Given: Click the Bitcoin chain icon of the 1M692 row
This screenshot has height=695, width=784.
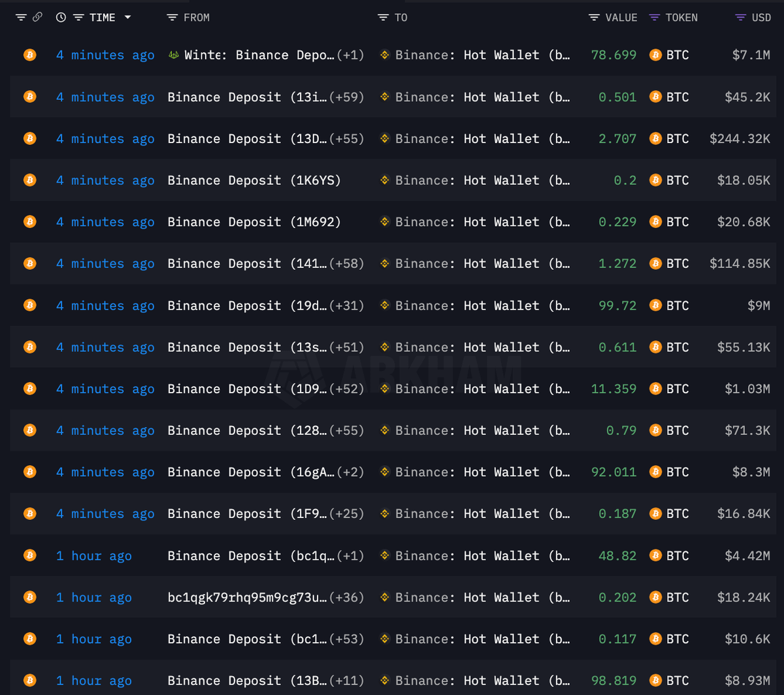Looking at the screenshot, I should click(29, 222).
